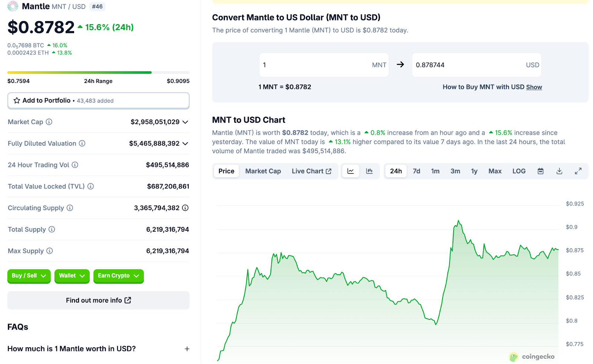Open the Fully Diluted Valuation info icon

pyautogui.click(x=82, y=143)
